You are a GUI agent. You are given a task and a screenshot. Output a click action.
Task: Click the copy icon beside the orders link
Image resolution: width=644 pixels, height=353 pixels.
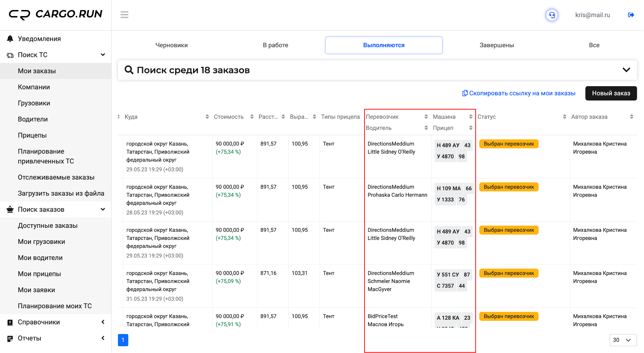click(465, 93)
